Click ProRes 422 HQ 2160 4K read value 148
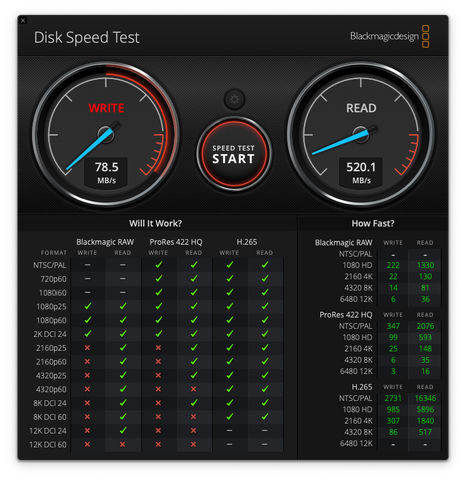466x480 pixels. pyautogui.click(x=425, y=349)
